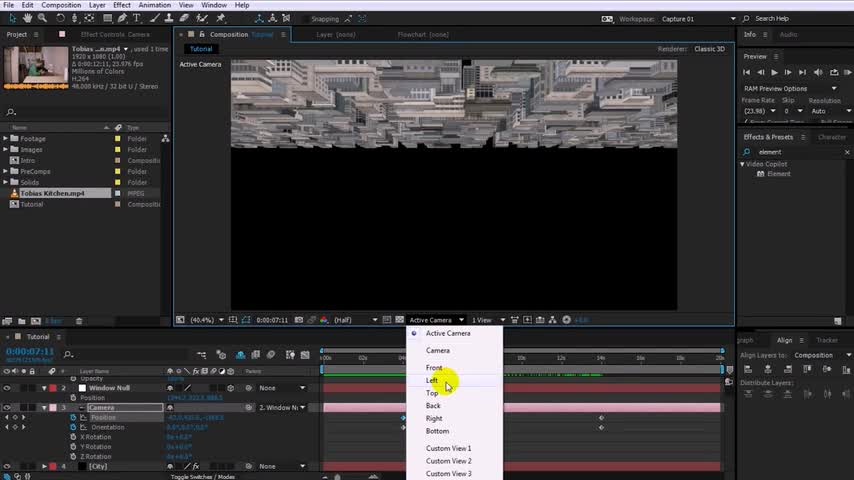
Task: Open the Workspace Capture 01 dropdown
Action: (698, 19)
